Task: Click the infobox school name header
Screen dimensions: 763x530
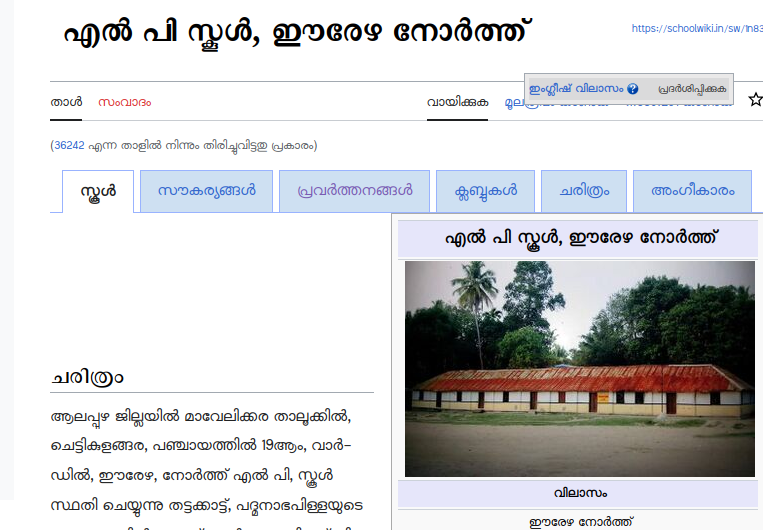Action: pos(579,238)
